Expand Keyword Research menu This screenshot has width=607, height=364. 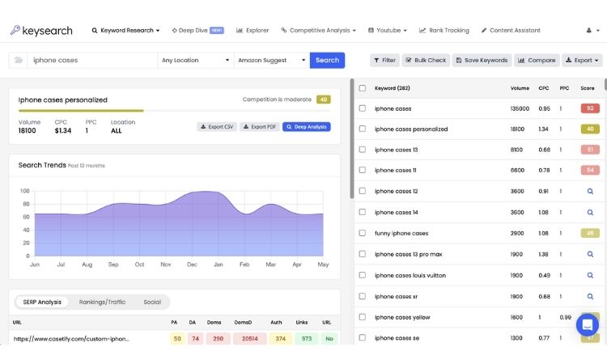pos(125,31)
